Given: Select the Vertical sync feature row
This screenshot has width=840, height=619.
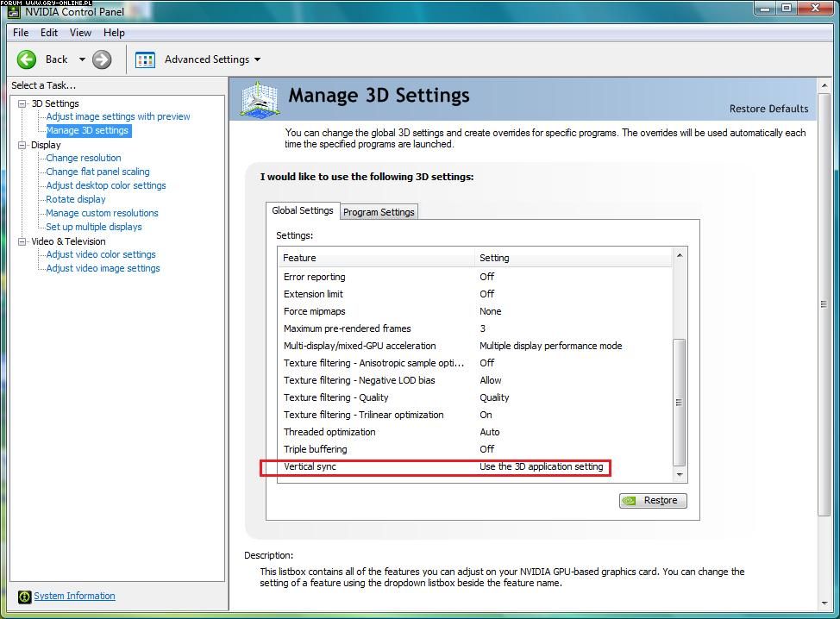Looking at the screenshot, I should click(475, 466).
